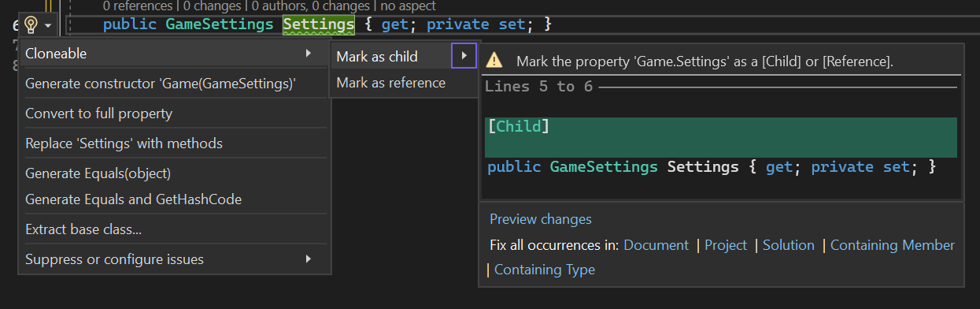Image resolution: width=980 pixels, height=309 pixels.
Task: Fix all occurrences in Containing Type
Action: click(545, 270)
